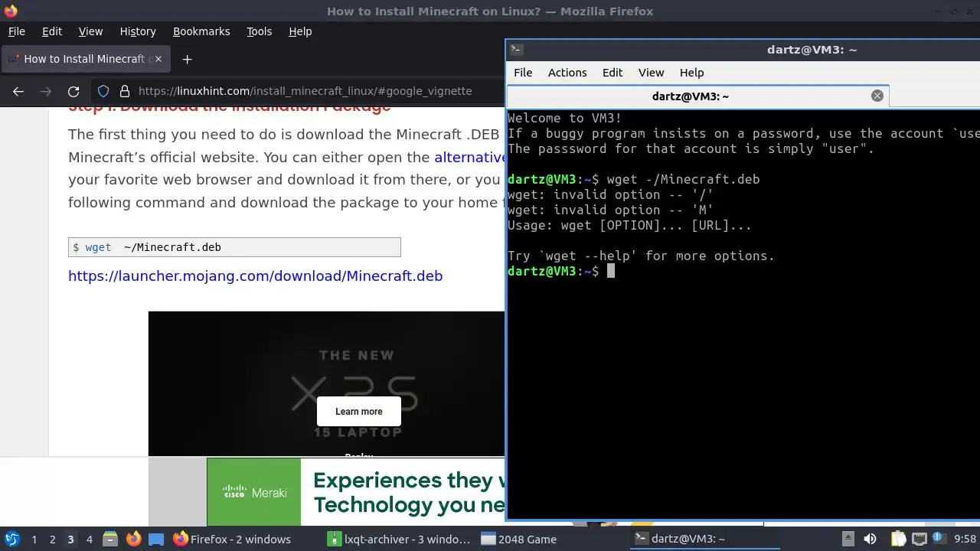Select the How to Install Minecraft tab
Viewport: 980px width, 551px height.
(x=84, y=59)
